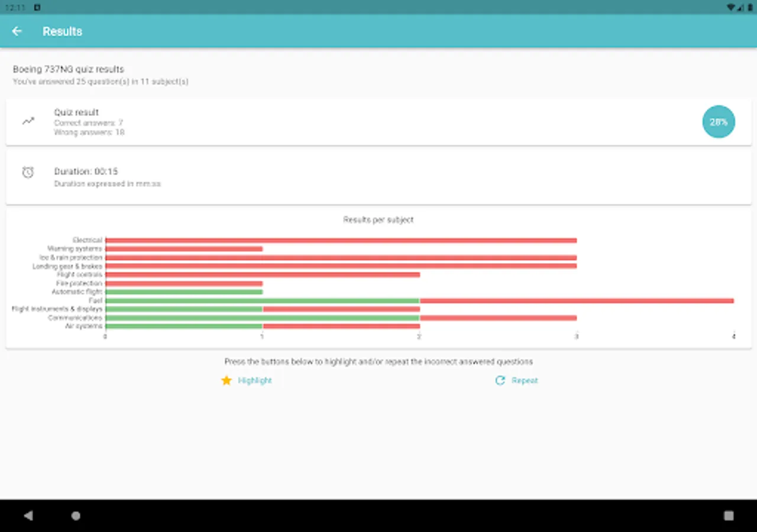Click "Duration expressed in mm:ss" caption
757x532 pixels.
108,184
